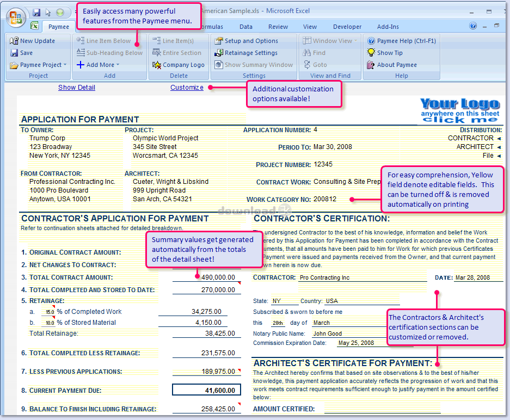
Task: Select Total Contract Amount 490,000.00
Action: pos(218,277)
